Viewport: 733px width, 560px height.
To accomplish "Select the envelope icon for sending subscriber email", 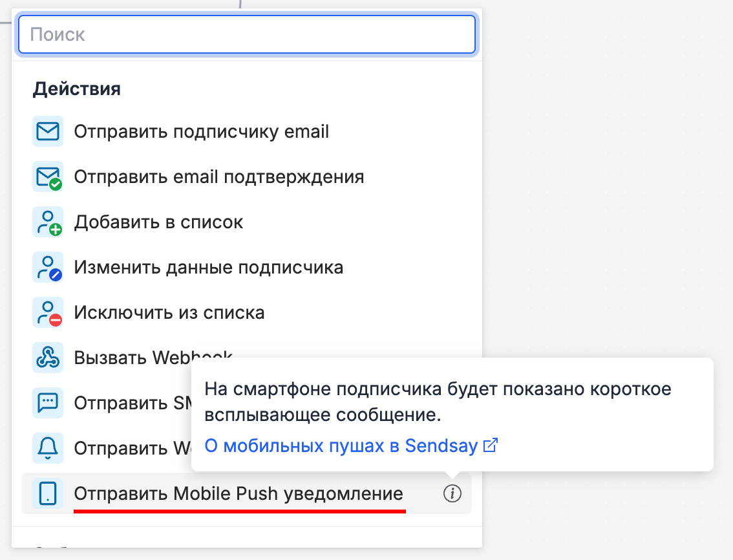I will point(47,131).
